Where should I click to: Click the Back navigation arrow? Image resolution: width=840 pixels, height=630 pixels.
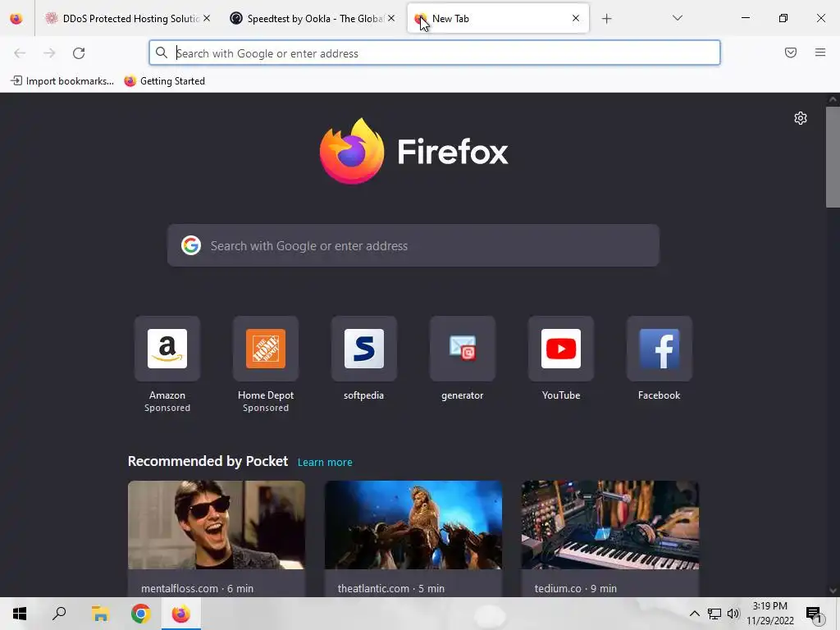coord(20,53)
